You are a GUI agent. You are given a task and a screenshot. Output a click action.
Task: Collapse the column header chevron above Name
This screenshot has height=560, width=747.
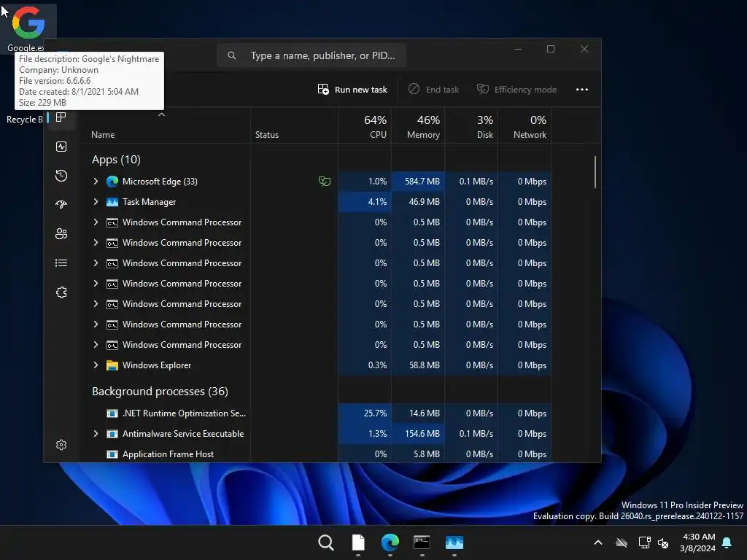tap(161, 114)
